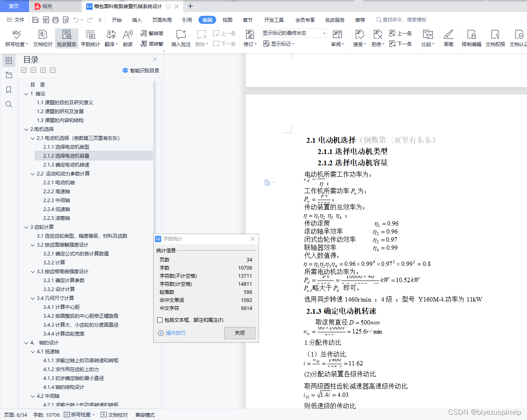
Task: Open 限制编辑 restrict editing
Action: click(x=472, y=38)
